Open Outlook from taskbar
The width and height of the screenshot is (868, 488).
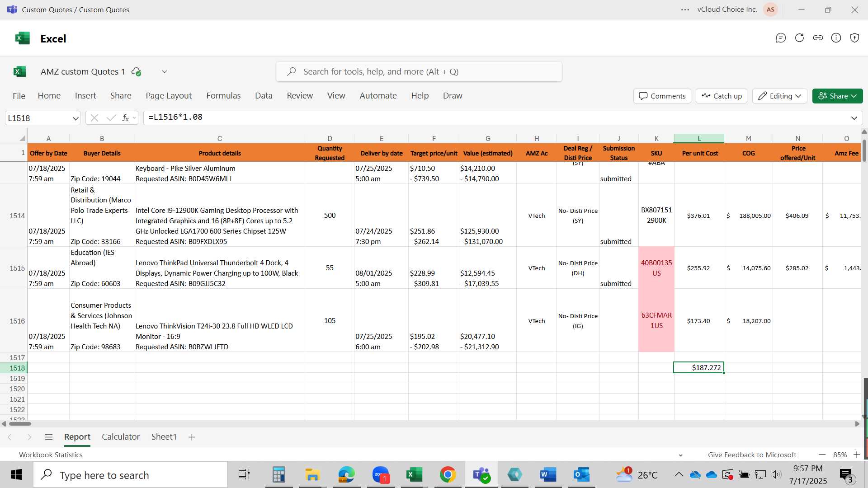click(582, 475)
